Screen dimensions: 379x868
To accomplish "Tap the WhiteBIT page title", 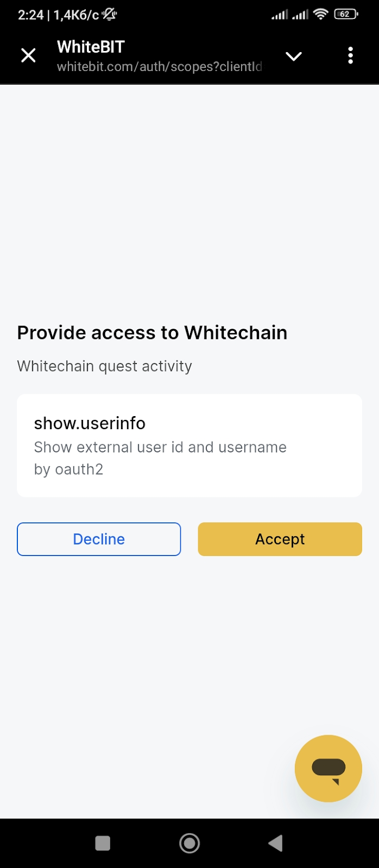I will pyautogui.click(x=91, y=47).
